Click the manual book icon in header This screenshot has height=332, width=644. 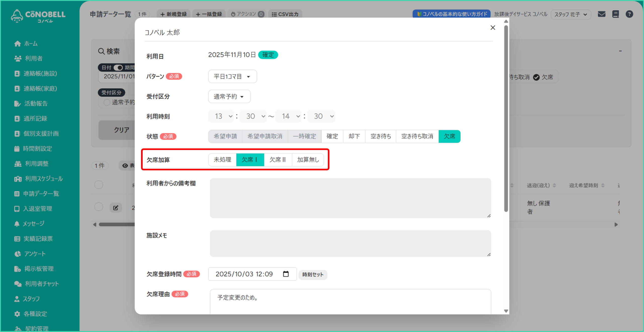615,14
